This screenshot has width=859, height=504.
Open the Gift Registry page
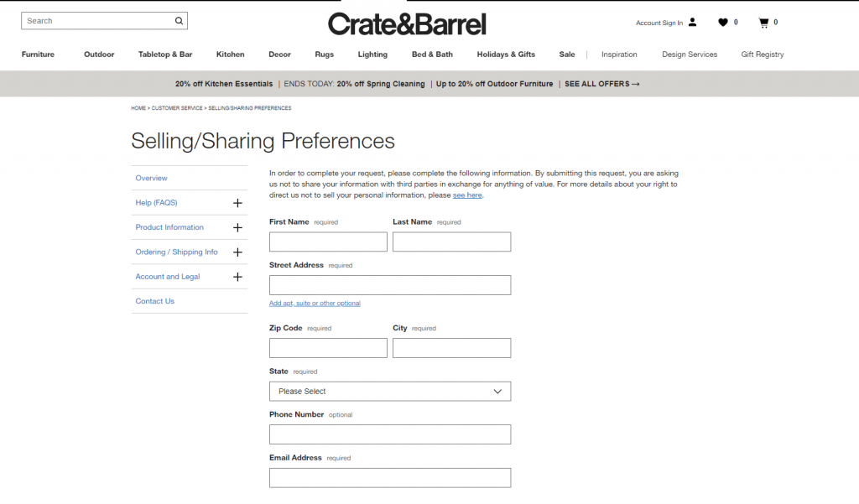(x=762, y=54)
